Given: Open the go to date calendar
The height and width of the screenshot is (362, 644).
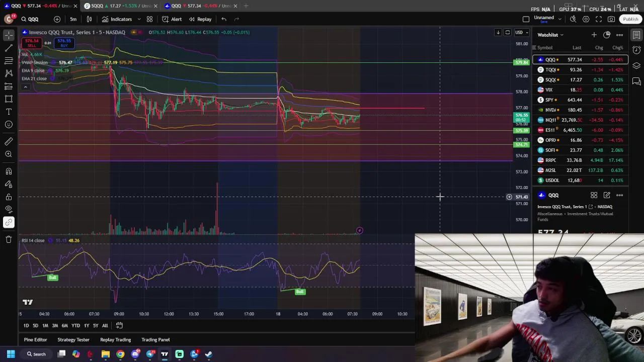Looking at the screenshot, I should pyautogui.click(x=119, y=326).
